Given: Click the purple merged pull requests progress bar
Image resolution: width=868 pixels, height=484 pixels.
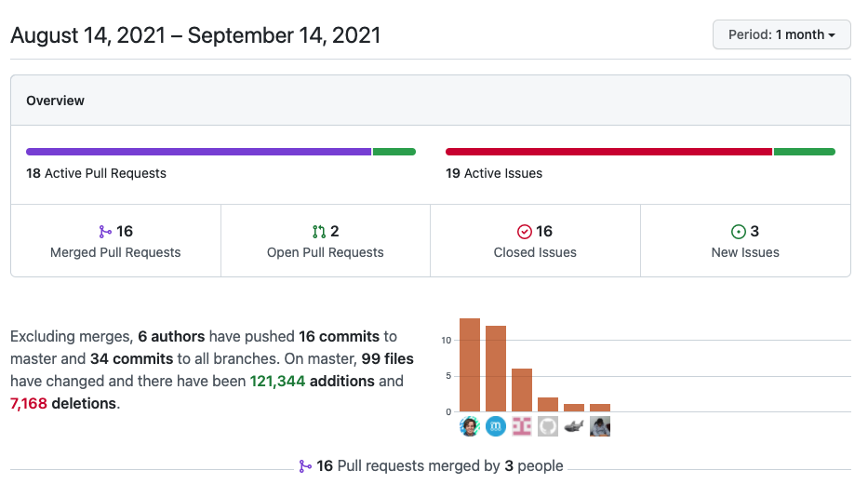Looking at the screenshot, I should click(x=198, y=152).
